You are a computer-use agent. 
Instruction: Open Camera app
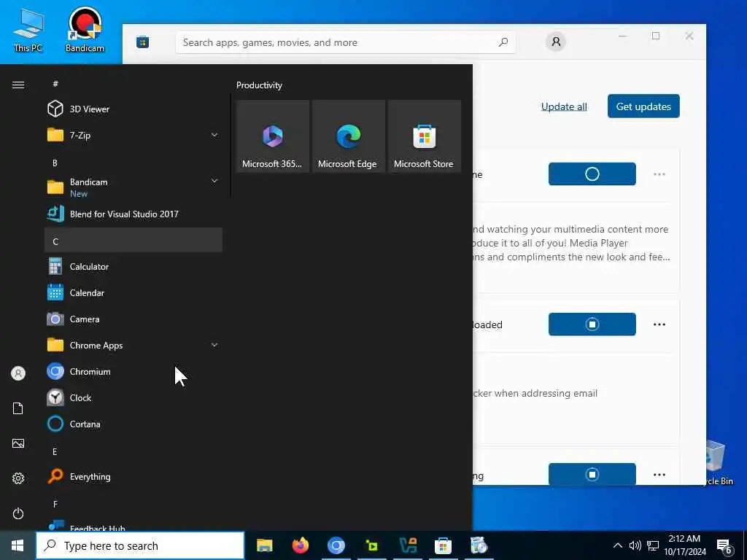(x=133, y=319)
